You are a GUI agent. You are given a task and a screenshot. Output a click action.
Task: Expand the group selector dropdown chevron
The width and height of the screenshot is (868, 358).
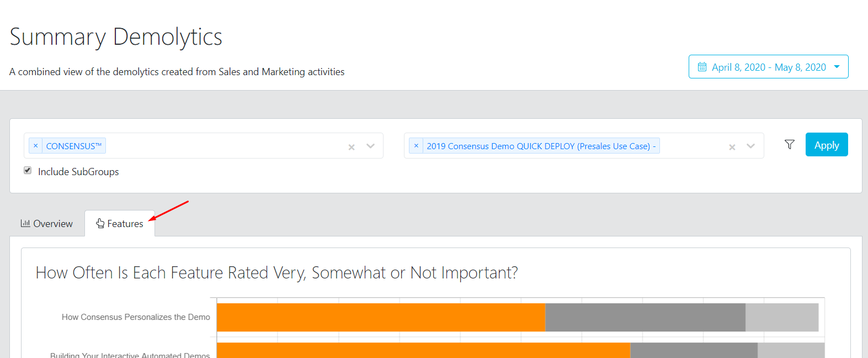click(370, 146)
